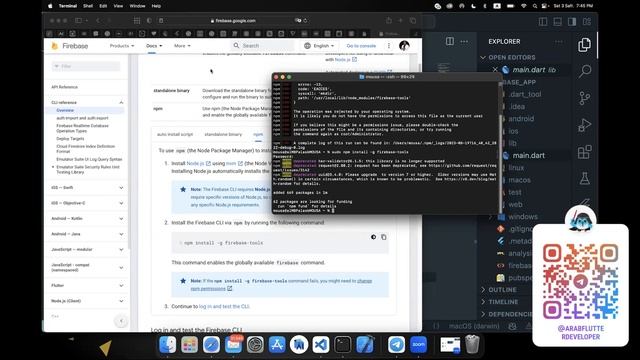Click Go to console link
640x360 pixels.
pos(361,46)
